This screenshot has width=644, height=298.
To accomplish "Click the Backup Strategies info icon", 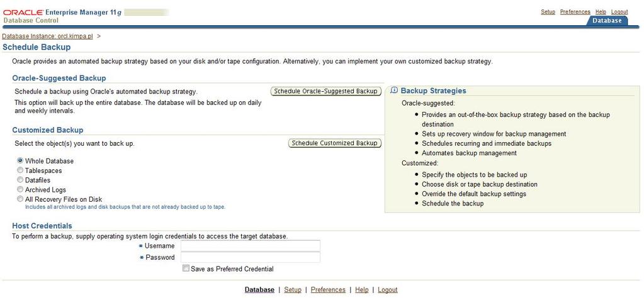I will pos(394,90).
